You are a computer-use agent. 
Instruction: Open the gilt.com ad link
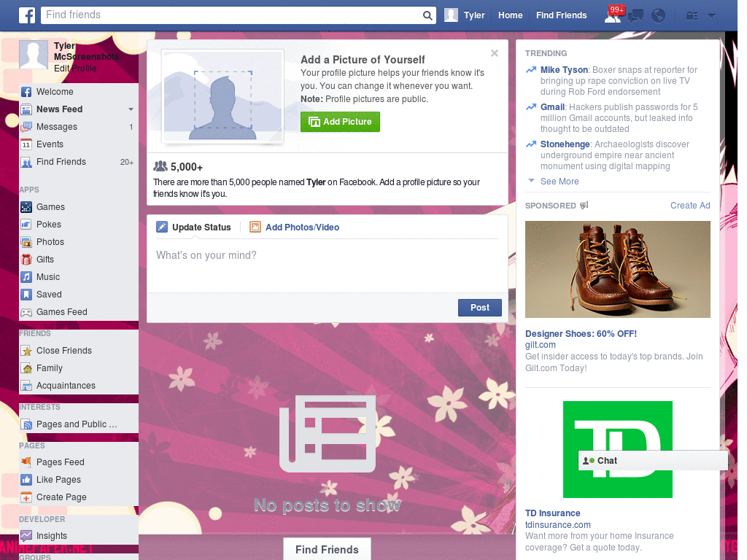click(541, 345)
